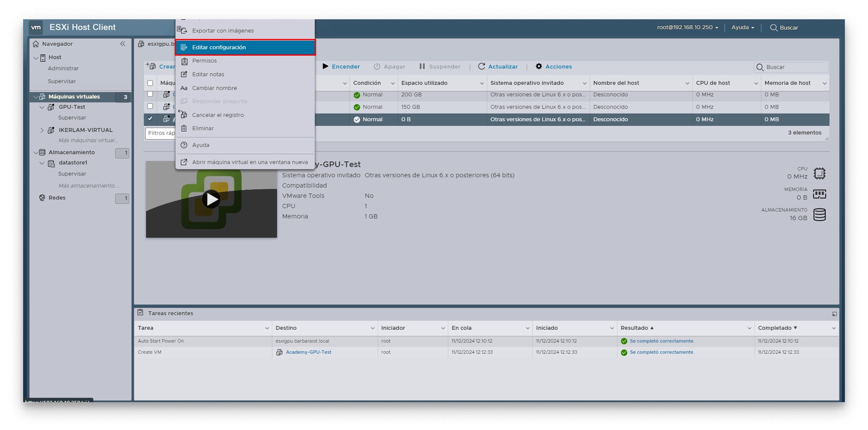Collapse the Navegador panel with the double-chevron icon
This screenshot has width=868, height=430.
click(x=123, y=44)
